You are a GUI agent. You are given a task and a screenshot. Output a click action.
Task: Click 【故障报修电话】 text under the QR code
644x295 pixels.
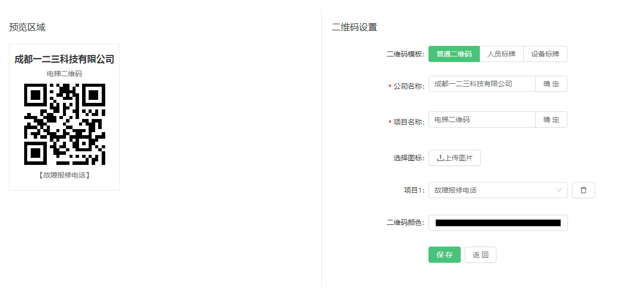tap(64, 175)
